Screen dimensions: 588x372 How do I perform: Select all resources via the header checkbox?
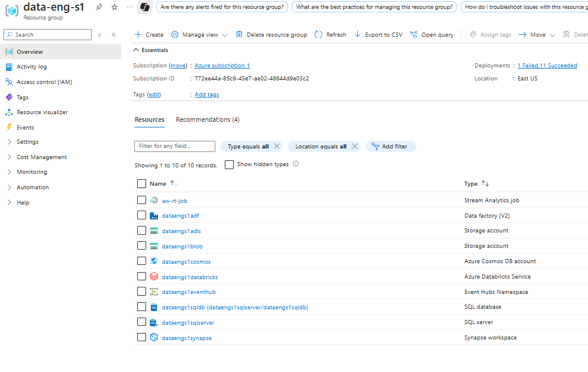point(141,183)
